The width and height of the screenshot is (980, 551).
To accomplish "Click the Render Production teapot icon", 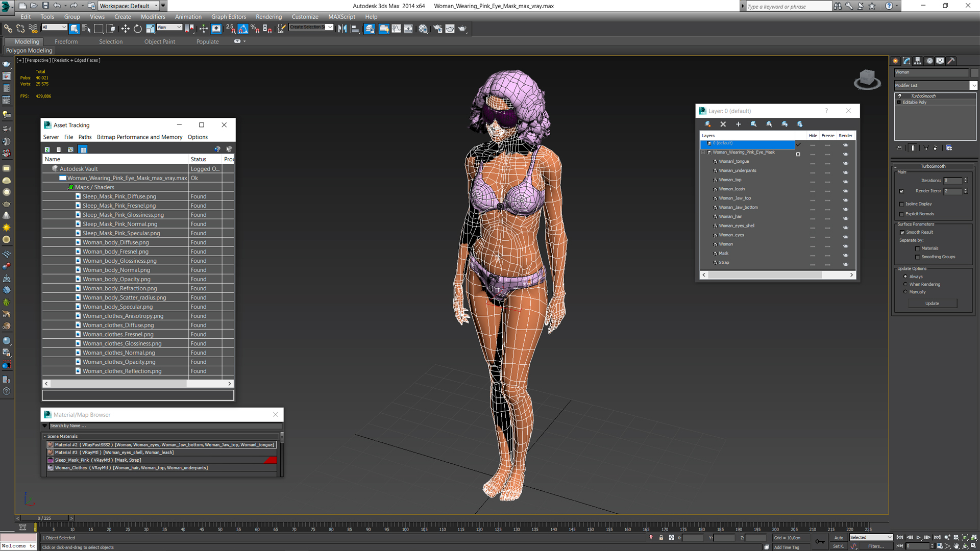I will coord(462,29).
